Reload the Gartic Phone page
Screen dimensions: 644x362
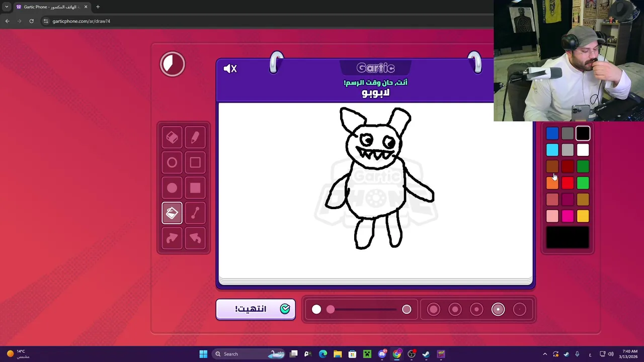tap(31, 21)
